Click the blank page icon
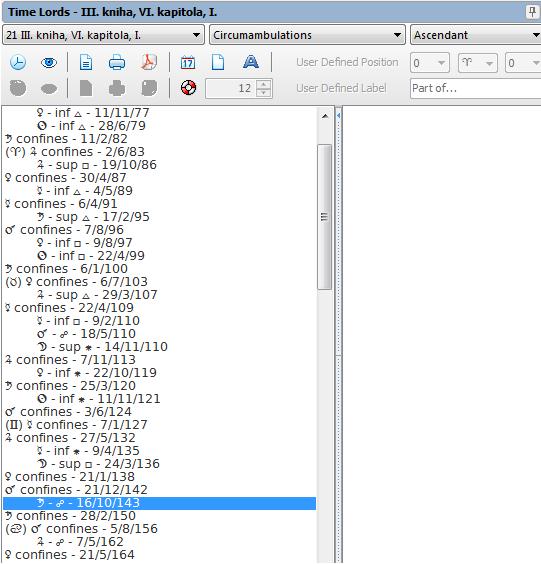The height and width of the screenshot is (564, 541). 218,62
